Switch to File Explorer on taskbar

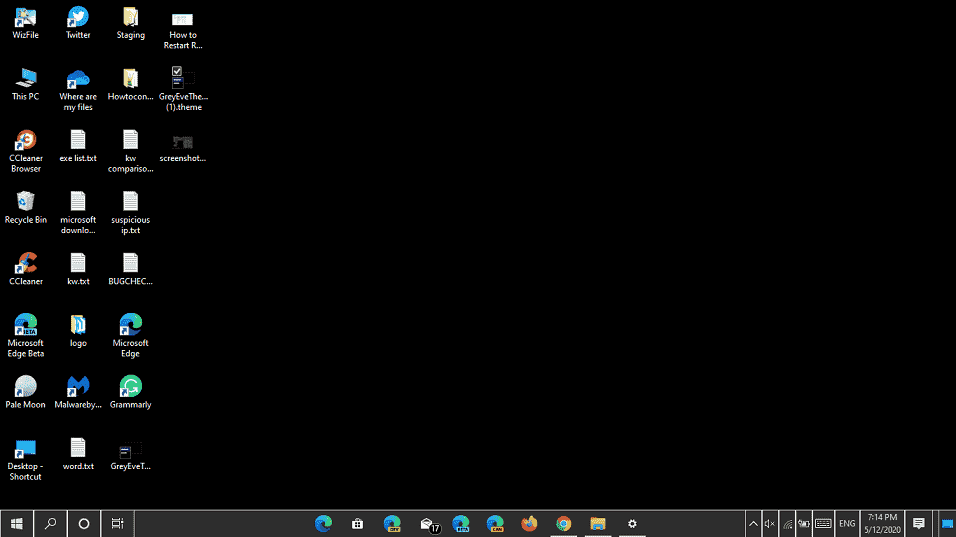click(x=598, y=524)
